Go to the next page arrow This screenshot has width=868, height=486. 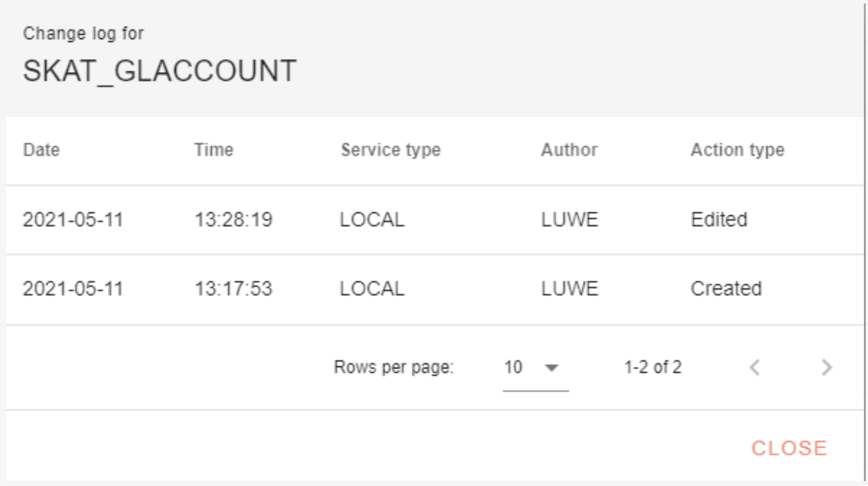click(827, 367)
